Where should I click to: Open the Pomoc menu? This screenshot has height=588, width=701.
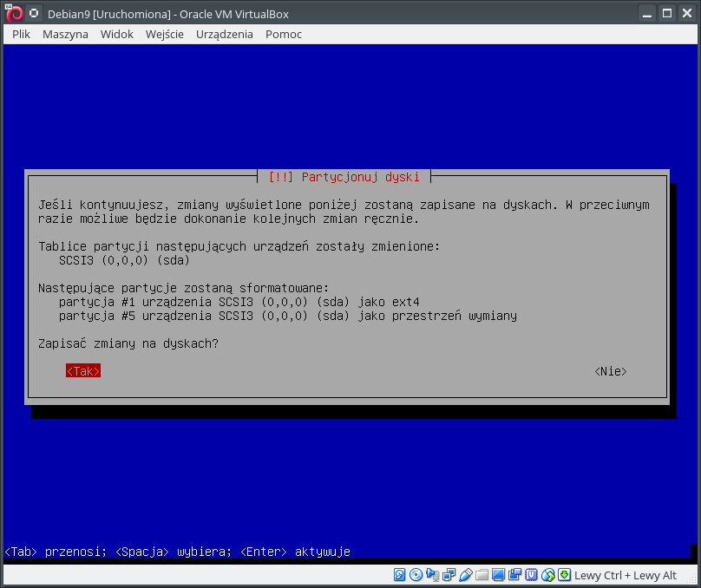click(x=284, y=34)
